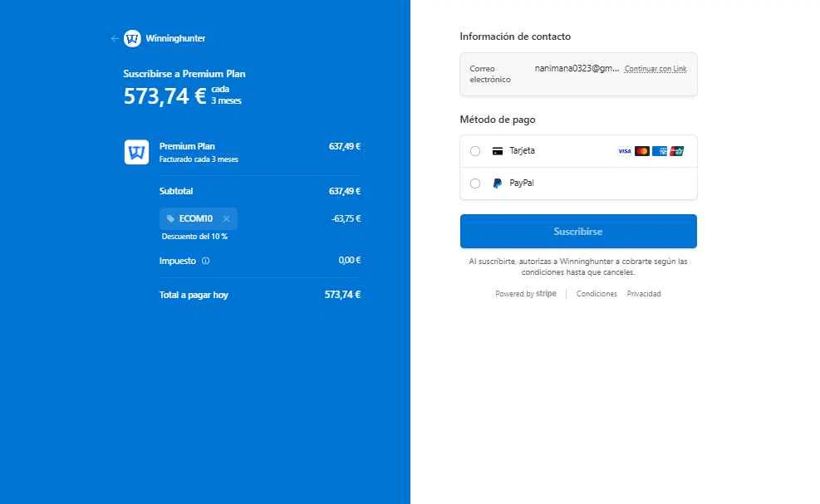Click the '573,74 €' total amount
This screenshot has height=504, width=820.
tap(342, 295)
